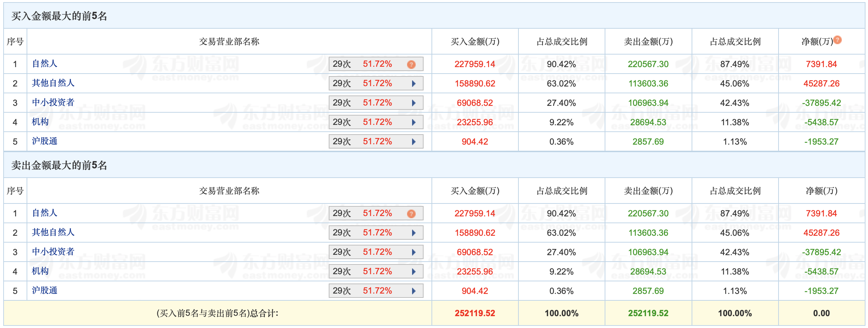
Task: Open 中小投资者 link in sell table
Action: click(53, 252)
